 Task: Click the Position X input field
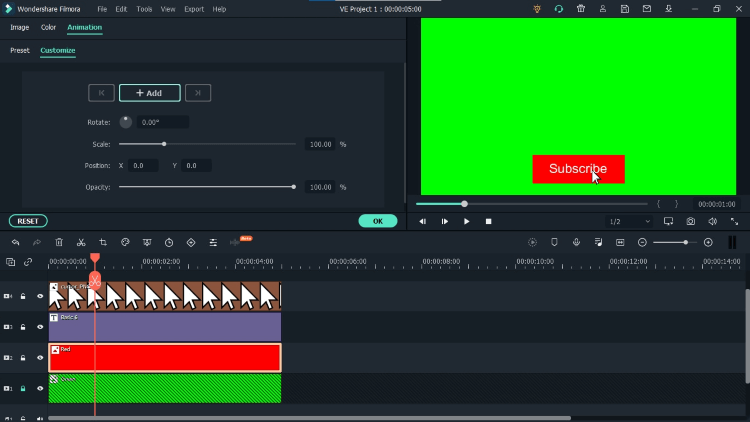tap(143, 166)
